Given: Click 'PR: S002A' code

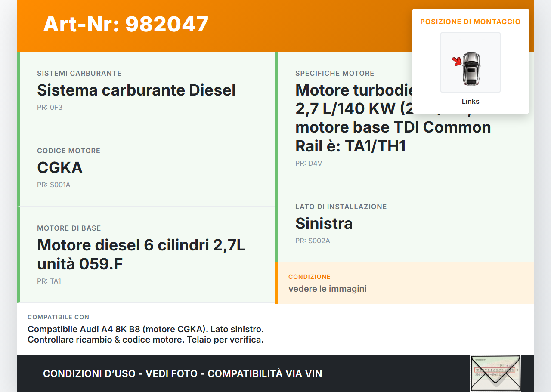Looking at the screenshot, I should point(313,241).
